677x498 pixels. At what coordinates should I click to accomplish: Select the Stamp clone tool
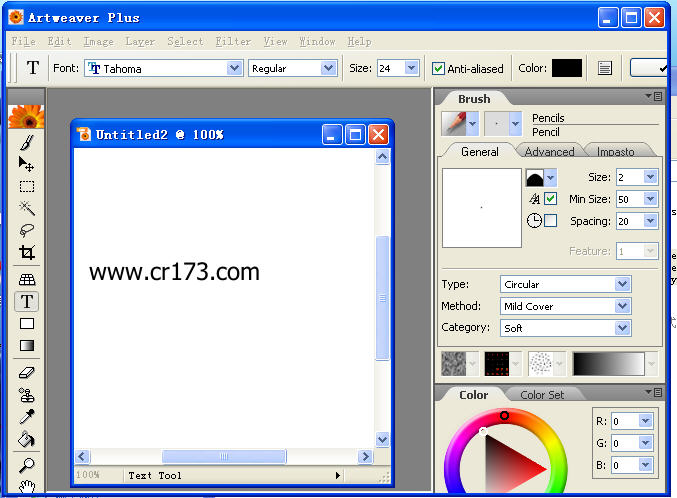26,395
